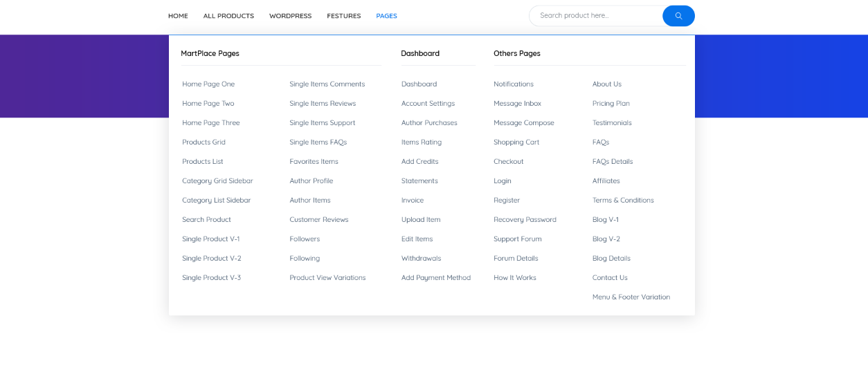This screenshot has width=868, height=381.
Task: Expand the WORDPRESS menu
Action: point(290,16)
